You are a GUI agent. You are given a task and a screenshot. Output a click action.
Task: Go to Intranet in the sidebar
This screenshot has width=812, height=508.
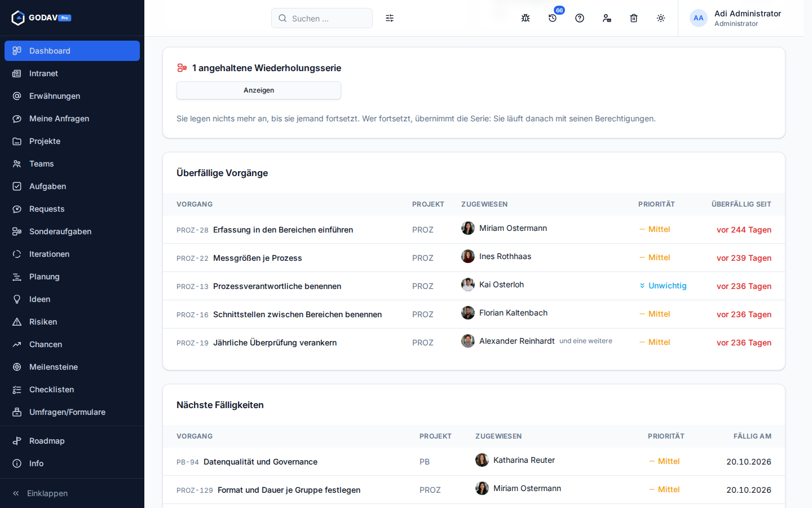(72, 73)
